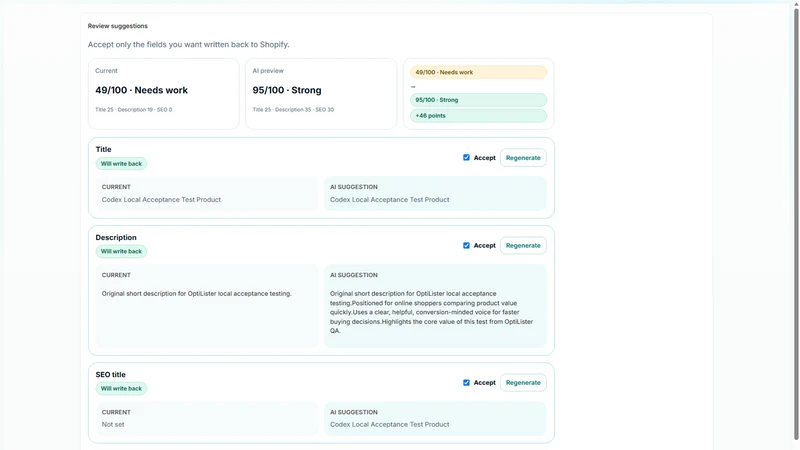Image resolution: width=800 pixels, height=450 pixels.
Task: Select the Current score card heading '49/100 · Needs work'
Action: [x=141, y=90]
